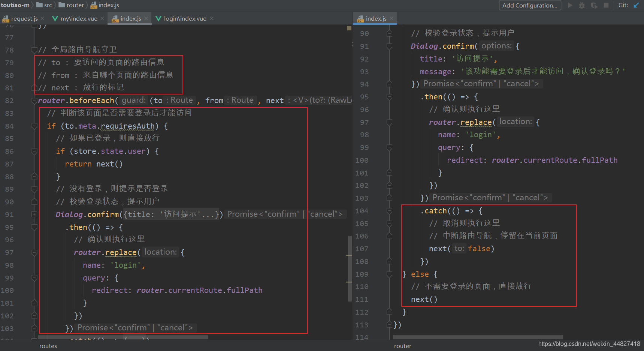Click router in the navigation breadcrumb

pyautogui.click(x=75, y=5)
